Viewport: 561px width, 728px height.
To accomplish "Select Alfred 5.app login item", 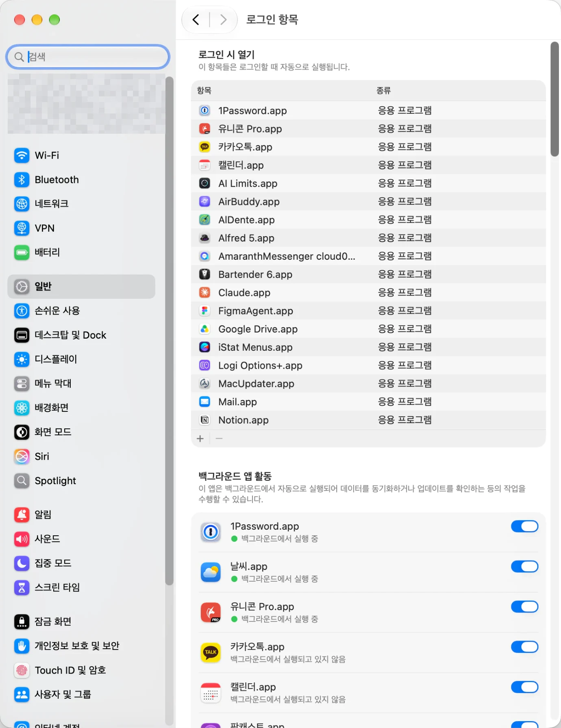I will [x=368, y=238].
